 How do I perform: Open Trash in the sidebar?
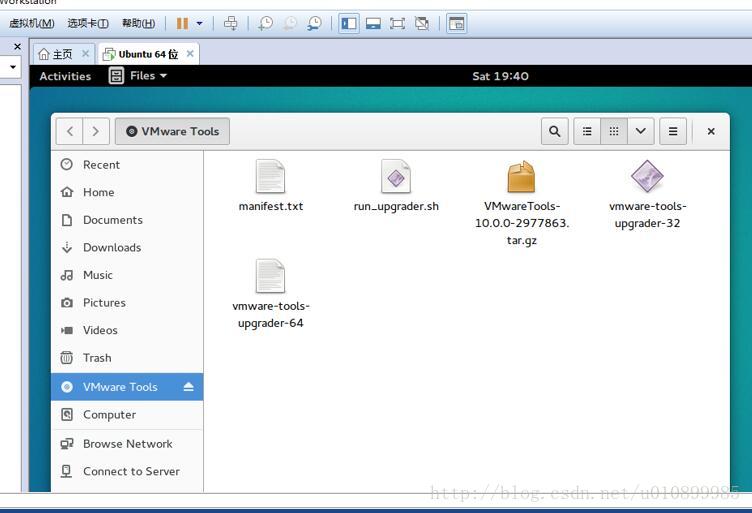click(127, 358)
